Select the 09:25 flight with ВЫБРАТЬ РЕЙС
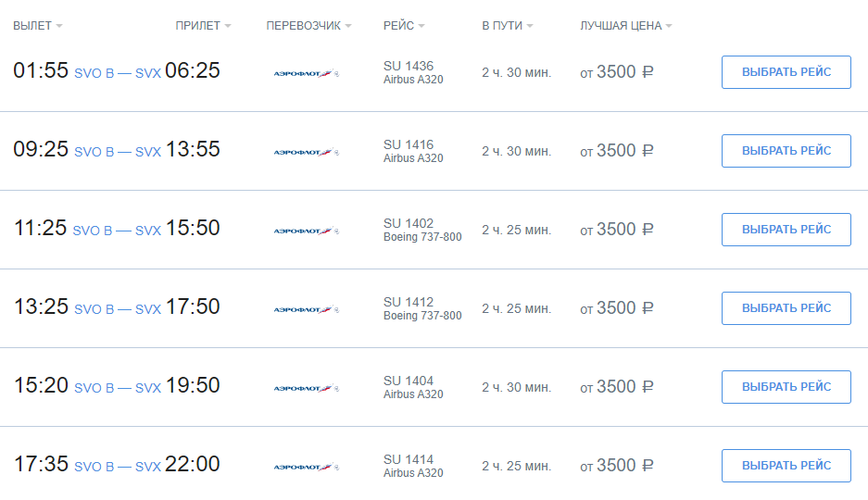This screenshot has width=868, height=500. (x=786, y=150)
